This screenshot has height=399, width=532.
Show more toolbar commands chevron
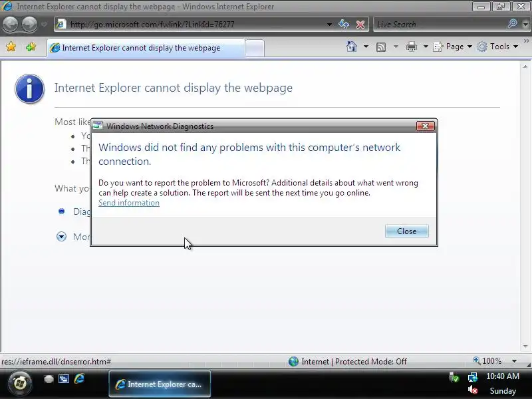pos(526,41)
